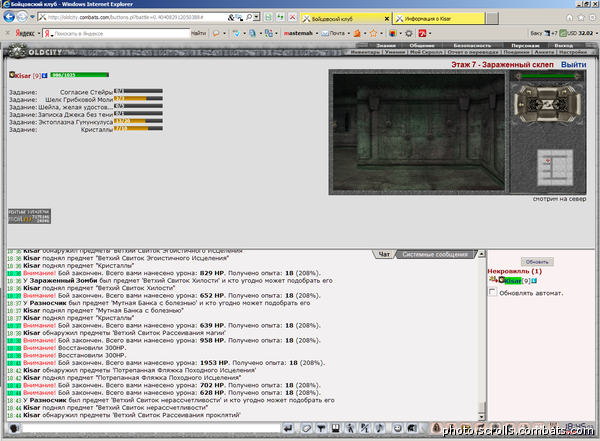This screenshot has height=441, width=600.
Task: Expand the dropdown next to Flash icon
Action: (430, 33)
